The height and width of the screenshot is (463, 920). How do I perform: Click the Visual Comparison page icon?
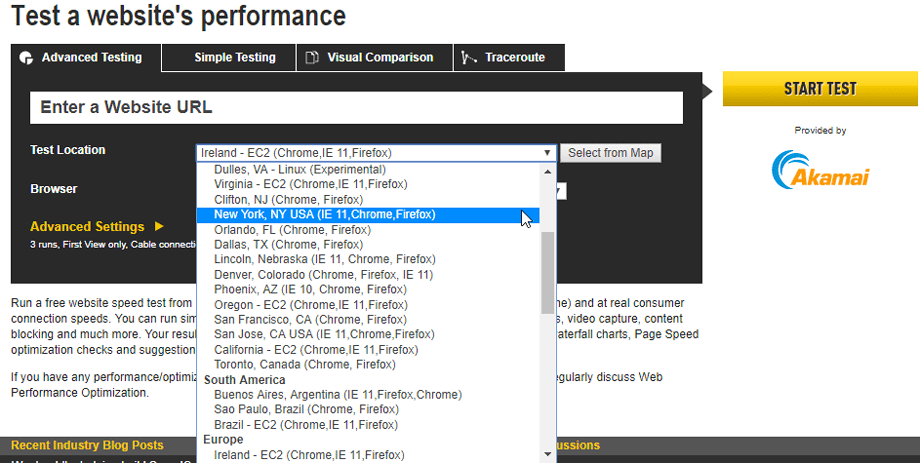(313, 58)
